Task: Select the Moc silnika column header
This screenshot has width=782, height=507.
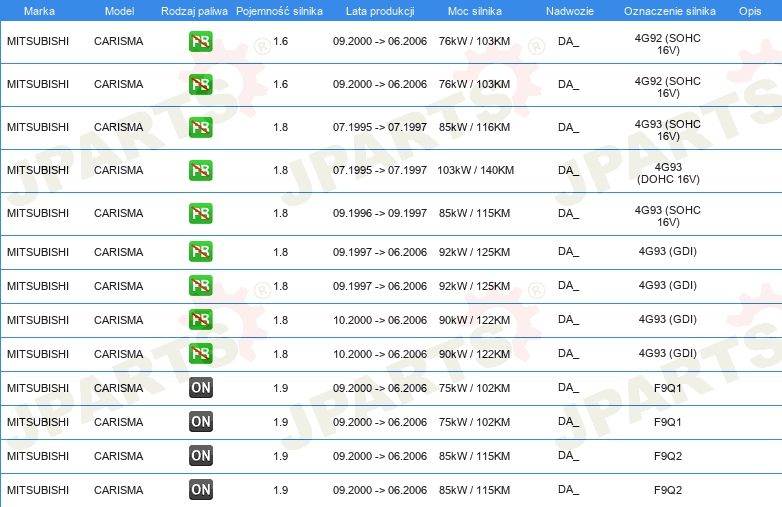Action: [x=475, y=10]
